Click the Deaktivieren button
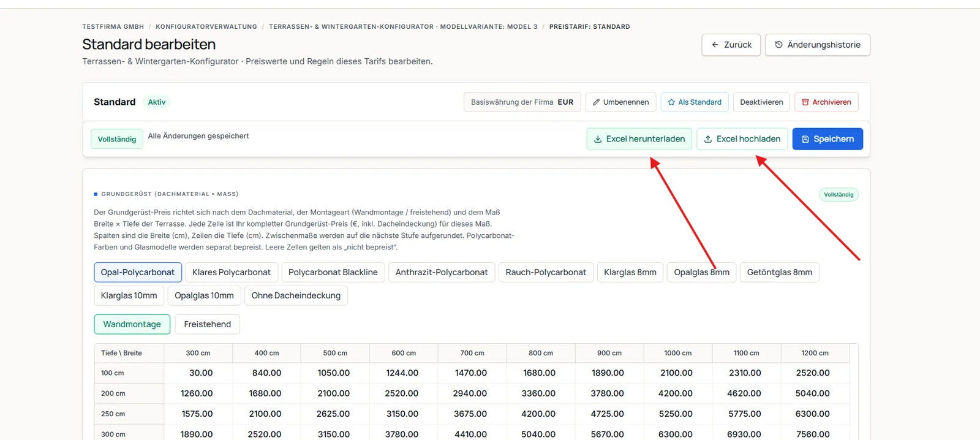 point(761,102)
